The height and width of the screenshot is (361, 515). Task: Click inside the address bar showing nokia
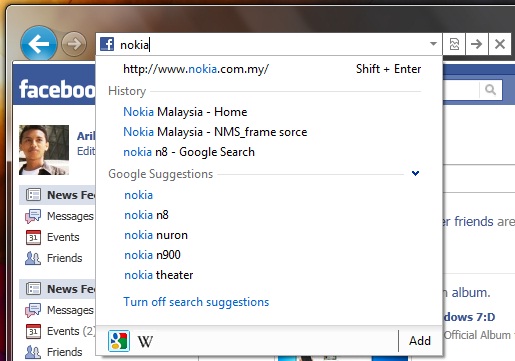(x=270, y=44)
